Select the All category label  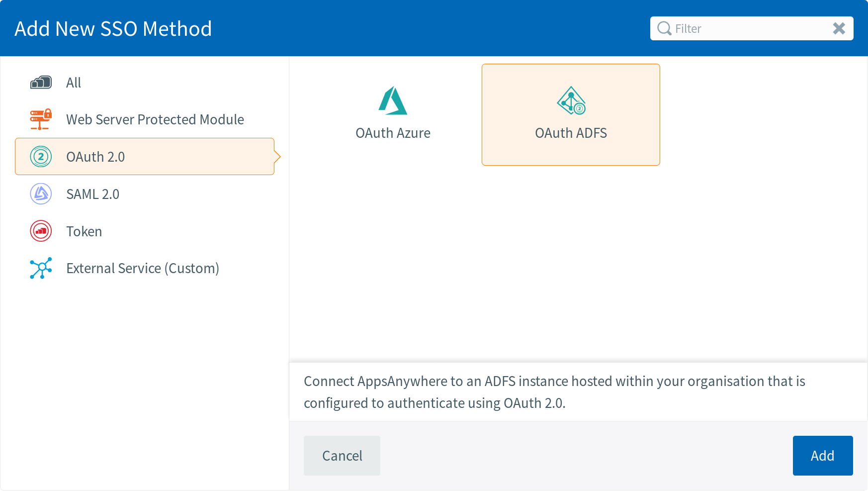74,83
